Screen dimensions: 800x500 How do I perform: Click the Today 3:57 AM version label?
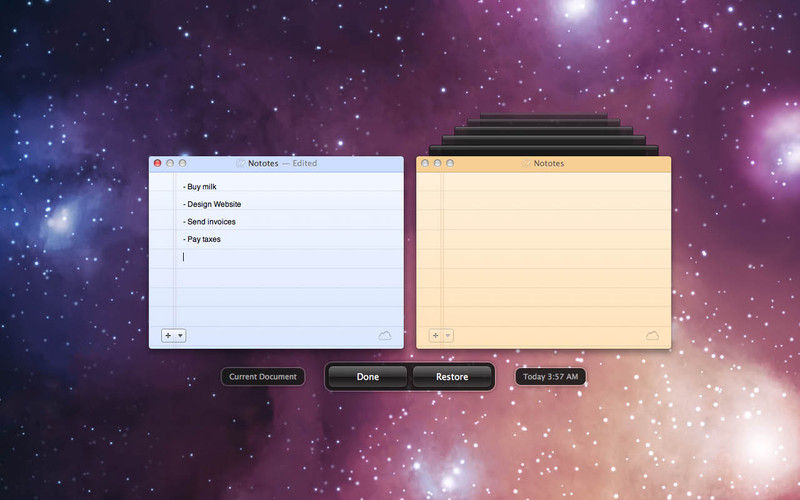tap(551, 377)
